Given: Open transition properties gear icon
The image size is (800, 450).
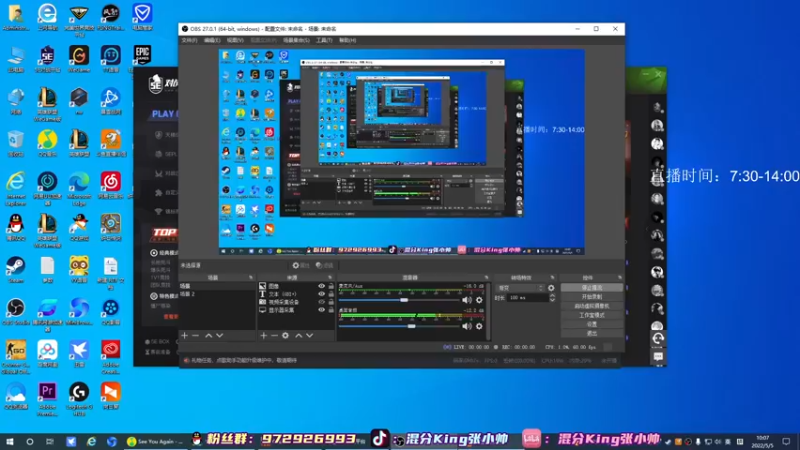Looking at the screenshot, I should click(x=551, y=288).
